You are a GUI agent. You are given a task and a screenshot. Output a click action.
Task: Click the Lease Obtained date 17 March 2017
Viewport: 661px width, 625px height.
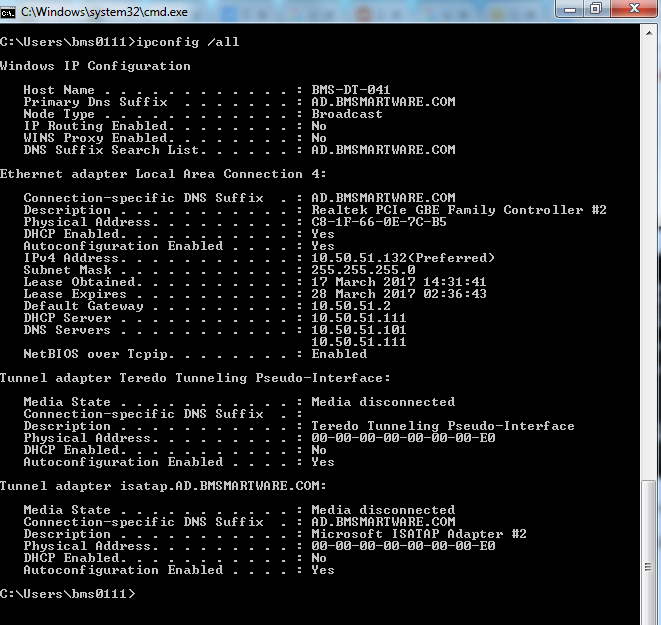point(363,282)
